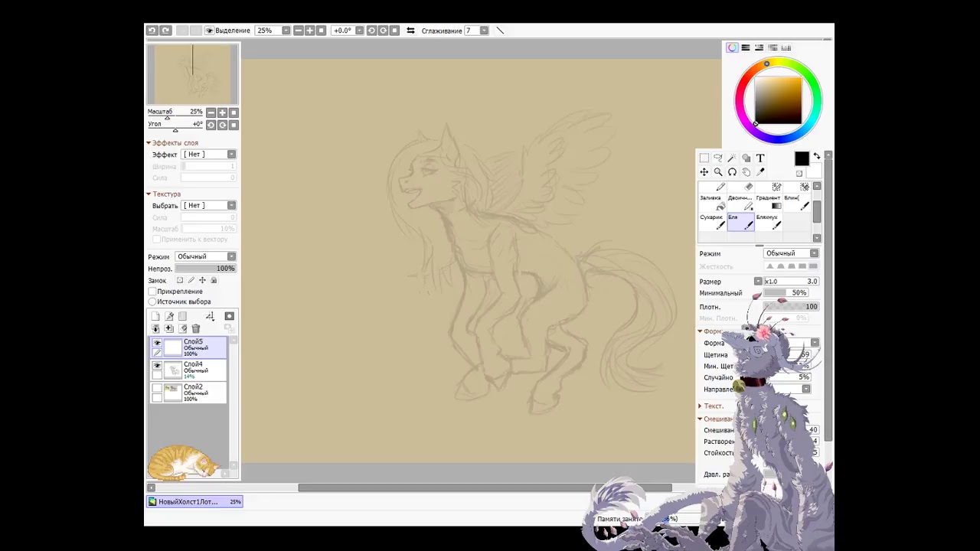The height and width of the screenshot is (551, 980).
Task: Switch to the color wheel tab
Action: (733, 47)
